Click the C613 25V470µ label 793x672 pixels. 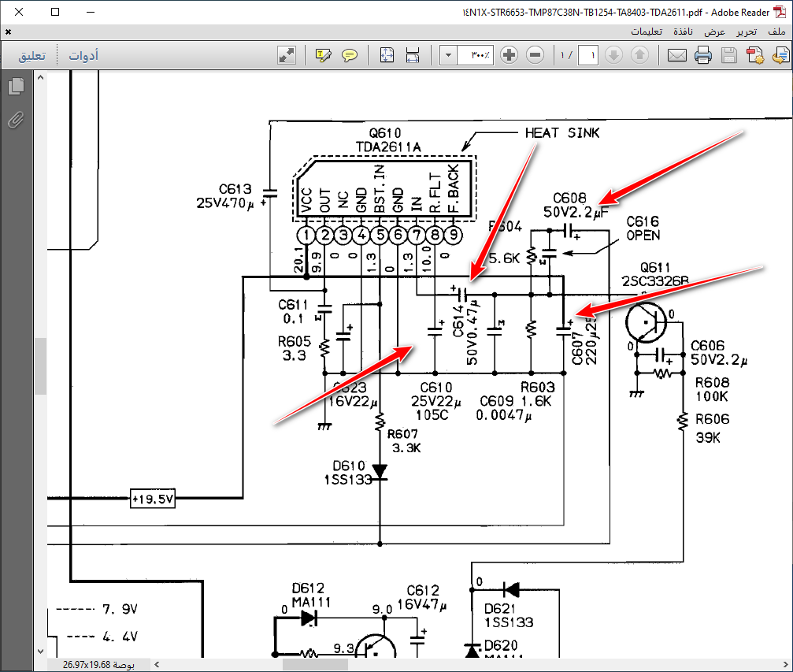coord(225,196)
